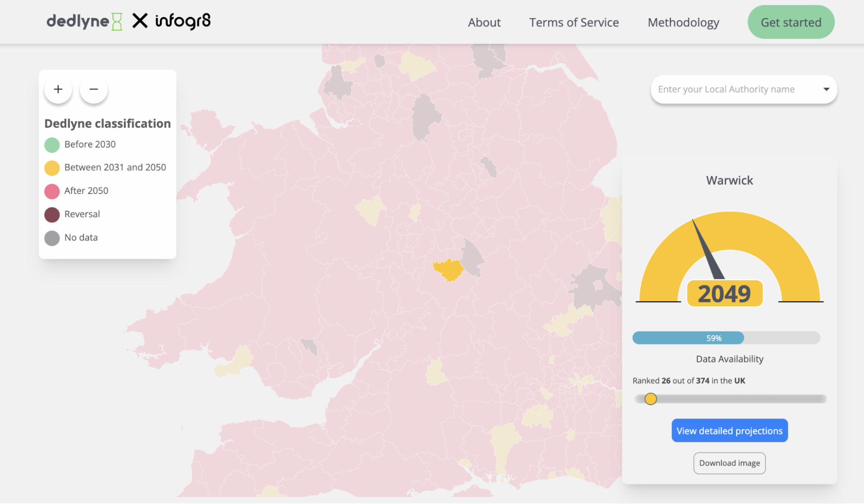Viewport: 864px width, 504px height.
Task: Zoom out of the map
Action: pos(93,89)
